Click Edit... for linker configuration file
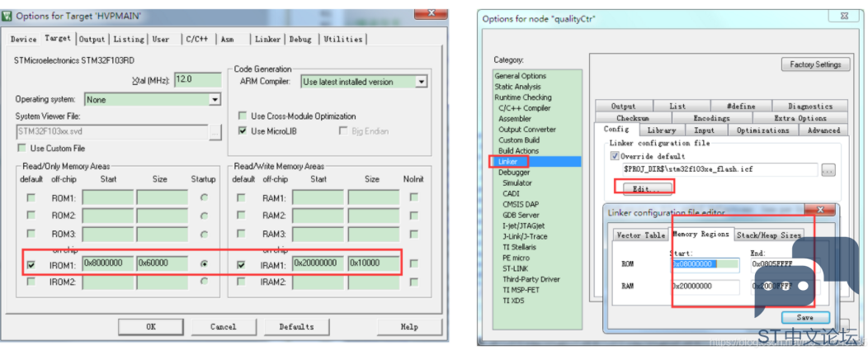Viewport: 868px width, 356px height. [x=645, y=189]
